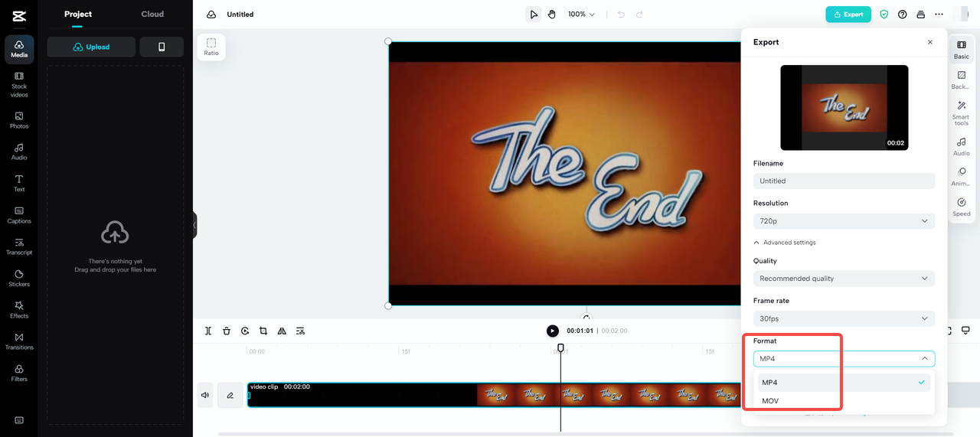Open the Audio tab in right panel
The width and height of the screenshot is (980, 437).
[x=961, y=147]
